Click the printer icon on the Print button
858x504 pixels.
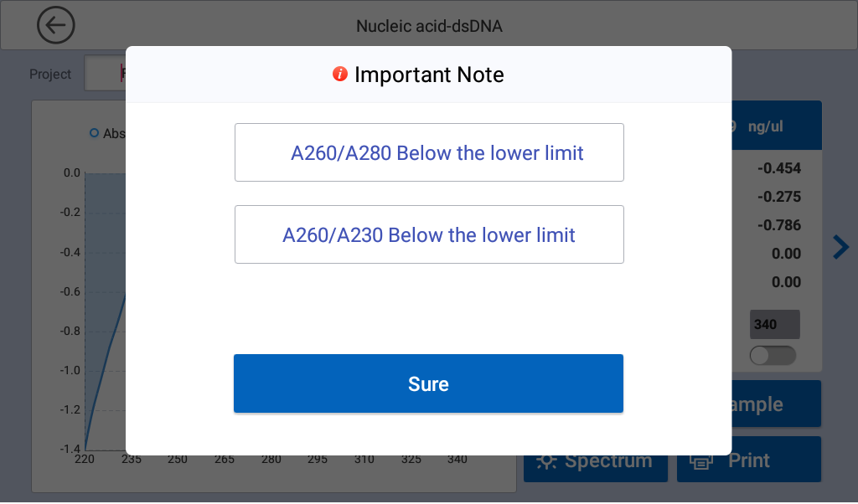pos(700,460)
